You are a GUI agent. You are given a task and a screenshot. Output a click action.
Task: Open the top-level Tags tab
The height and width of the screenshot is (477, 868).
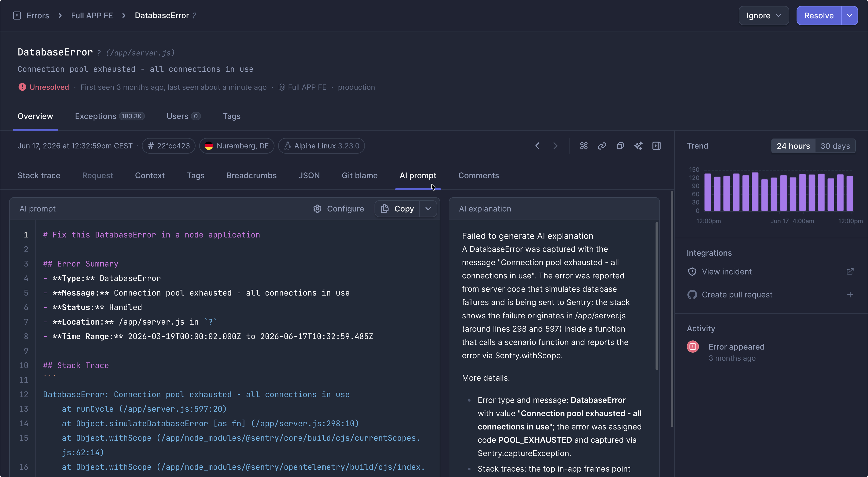point(232,116)
